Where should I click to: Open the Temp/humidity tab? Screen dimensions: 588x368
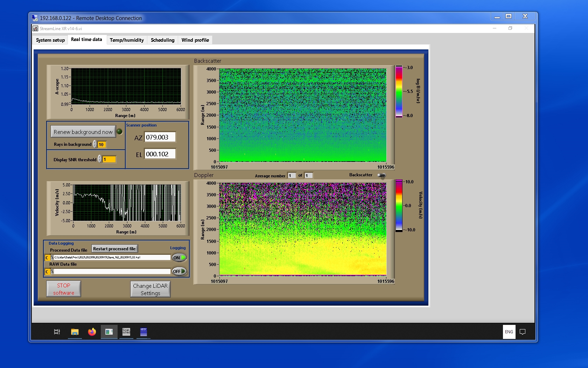coord(127,40)
